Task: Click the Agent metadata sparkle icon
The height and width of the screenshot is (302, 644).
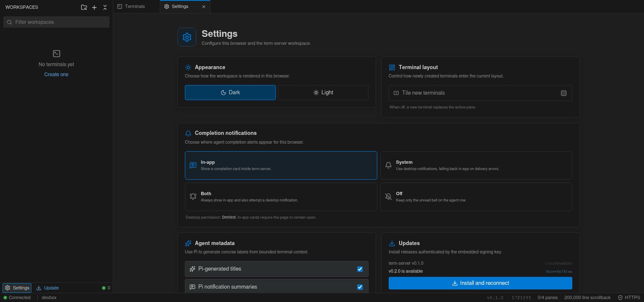Action: click(x=188, y=243)
